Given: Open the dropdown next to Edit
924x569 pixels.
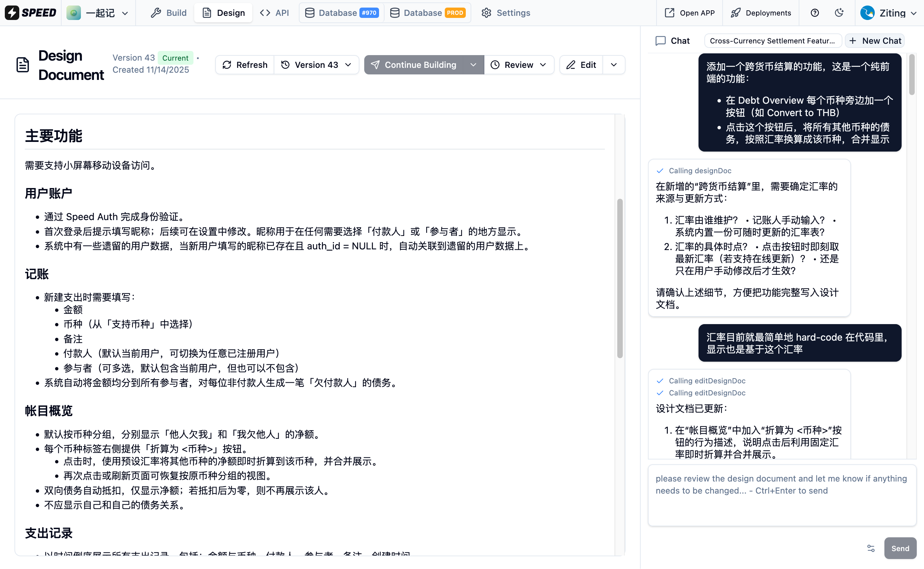Looking at the screenshot, I should pyautogui.click(x=614, y=65).
